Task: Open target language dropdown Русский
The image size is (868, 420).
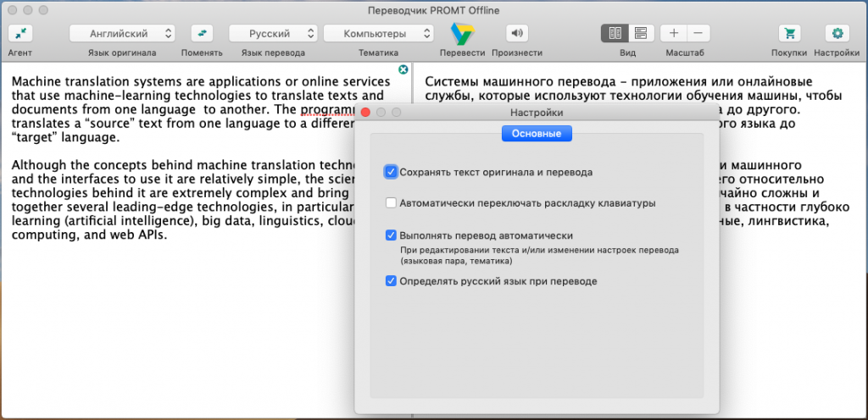Action: tap(274, 34)
